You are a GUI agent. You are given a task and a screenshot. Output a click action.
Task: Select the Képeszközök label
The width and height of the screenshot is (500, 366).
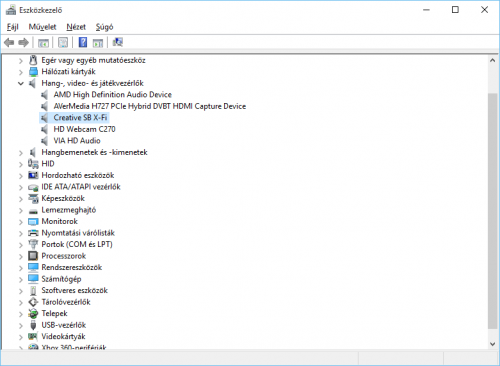pos(63,199)
